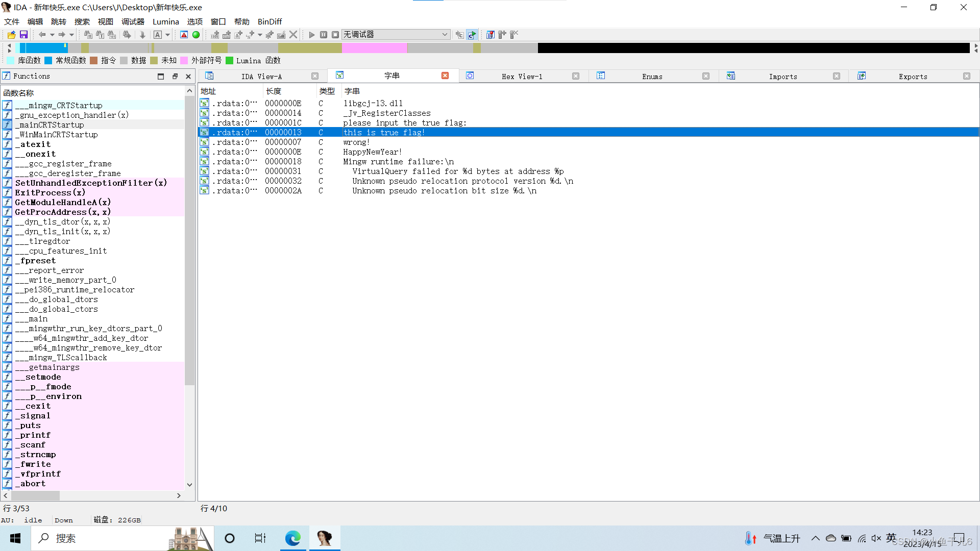Select the string 'this is true flag!' row
This screenshot has height=551, width=980.
(384, 132)
